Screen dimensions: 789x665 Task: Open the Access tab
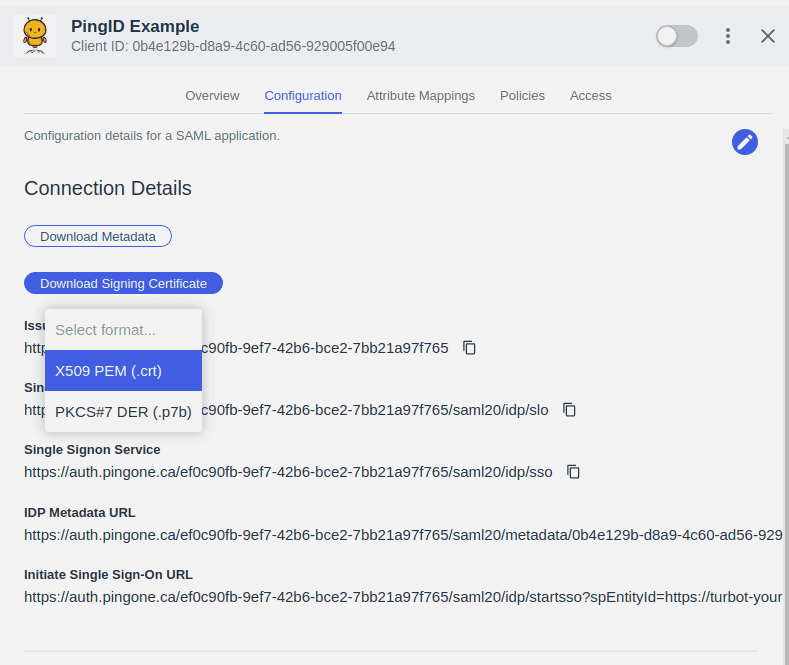pos(591,96)
